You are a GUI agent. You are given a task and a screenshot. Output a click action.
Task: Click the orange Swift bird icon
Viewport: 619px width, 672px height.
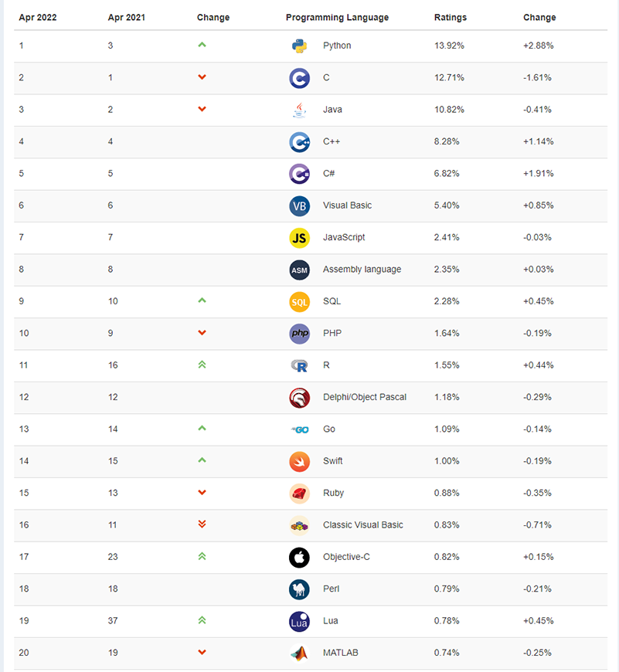299,462
